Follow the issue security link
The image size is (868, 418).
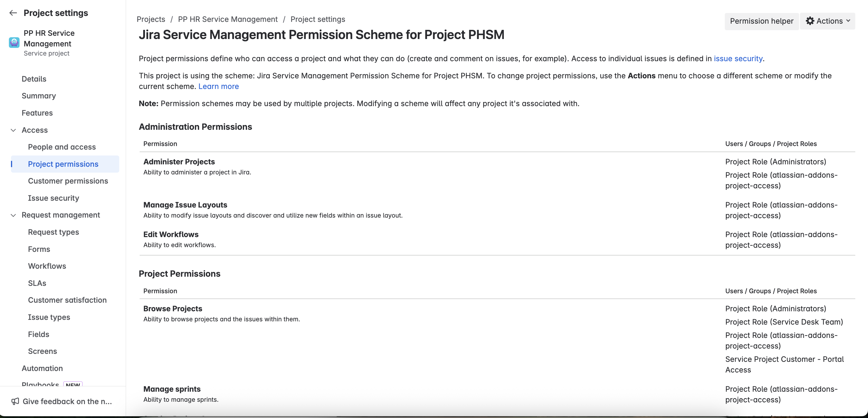738,58
